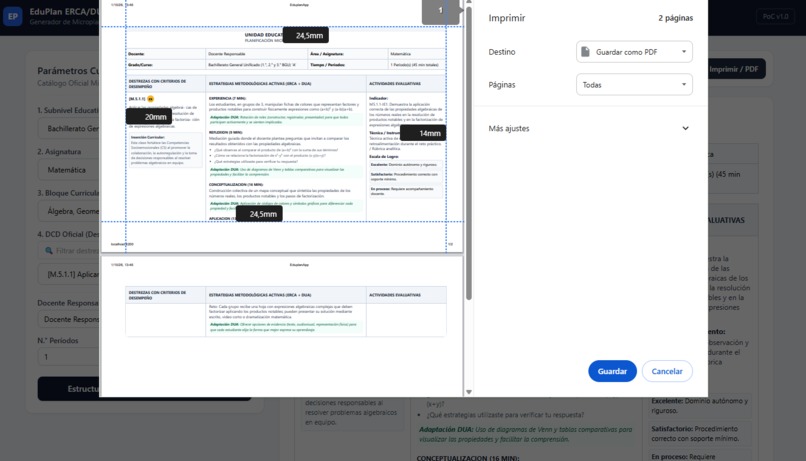Click the search icon in DCD filter
The image size is (806, 461).
[x=49, y=251]
